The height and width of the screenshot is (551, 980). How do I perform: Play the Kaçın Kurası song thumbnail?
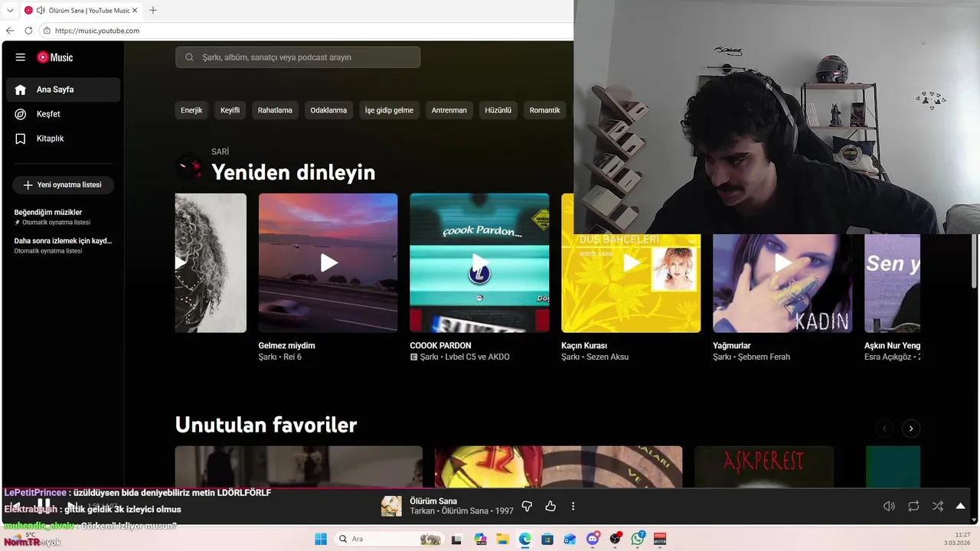point(631,262)
